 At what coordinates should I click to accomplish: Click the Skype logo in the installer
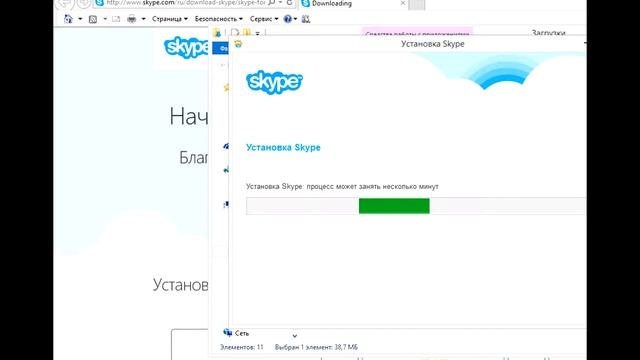[x=274, y=82]
